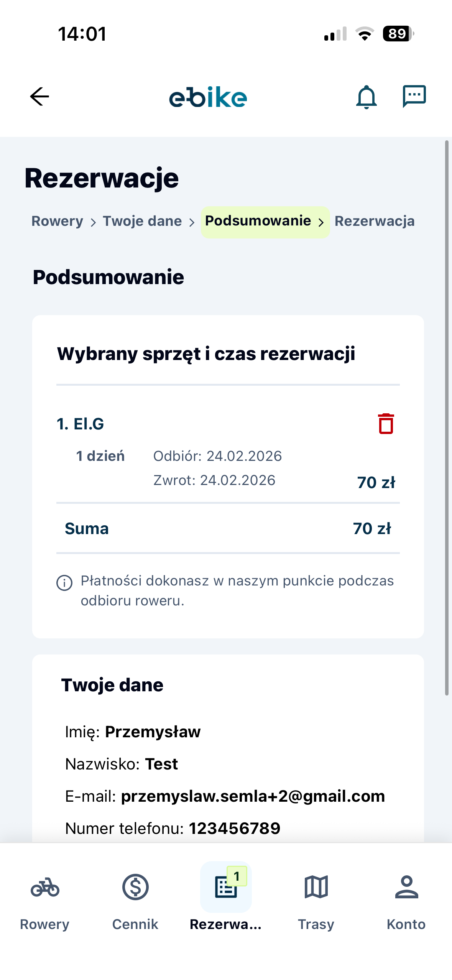Click the vertical scrollbar on the right
Viewport: 452px width, 980px height.
pos(447,418)
